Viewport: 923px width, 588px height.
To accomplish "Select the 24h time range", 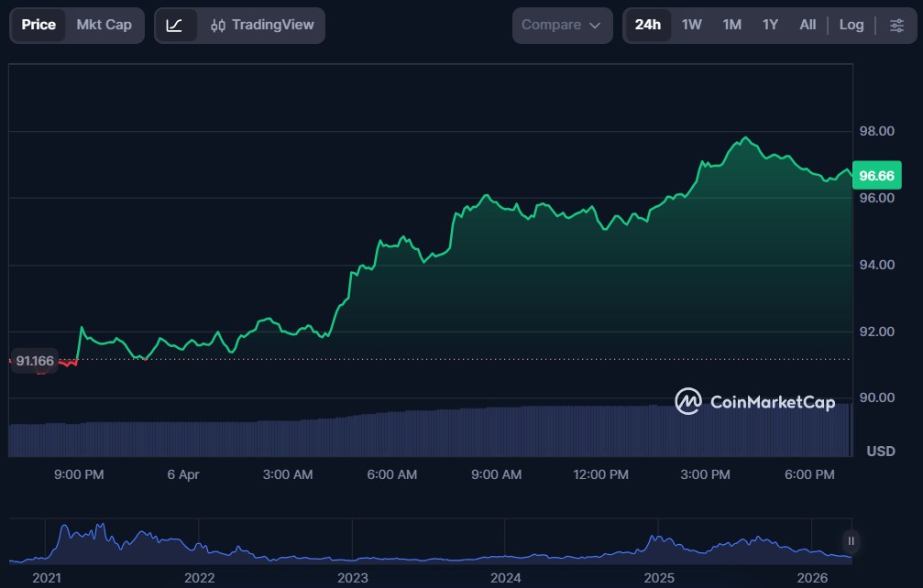I will click(x=647, y=26).
